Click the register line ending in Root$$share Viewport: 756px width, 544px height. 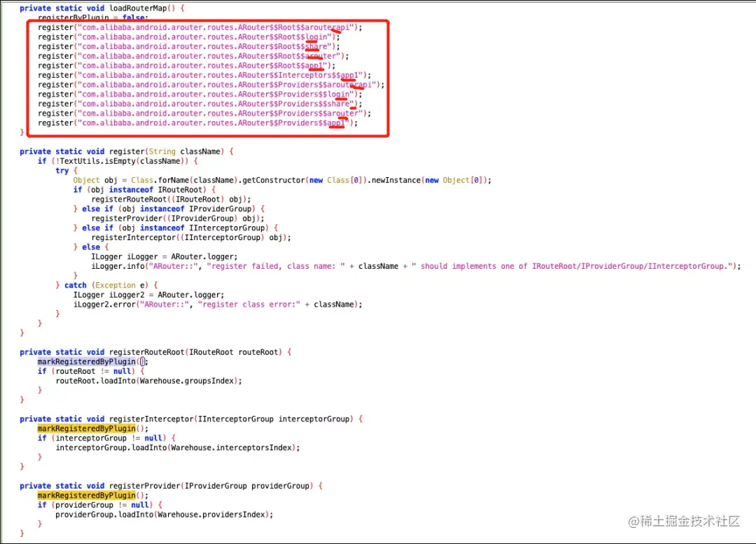tap(189, 47)
